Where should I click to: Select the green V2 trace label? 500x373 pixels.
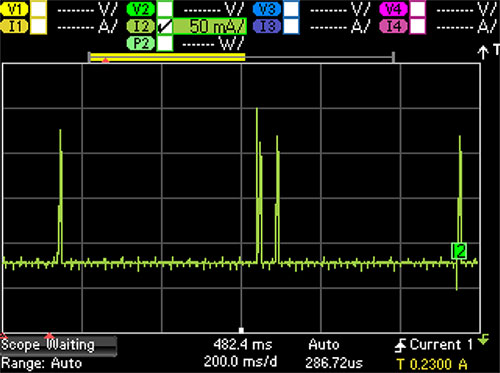pyautogui.click(x=141, y=9)
